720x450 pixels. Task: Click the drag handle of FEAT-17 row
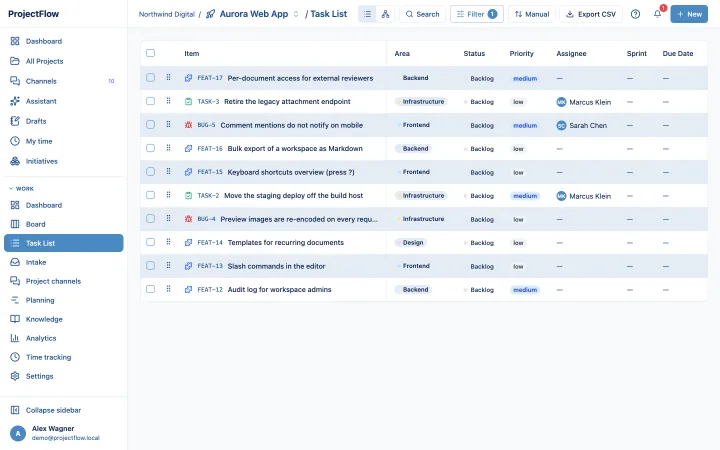[x=169, y=77]
